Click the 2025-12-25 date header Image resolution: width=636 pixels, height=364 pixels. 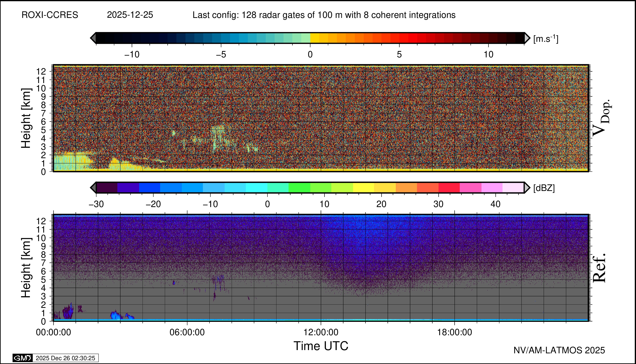click(130, 15)
